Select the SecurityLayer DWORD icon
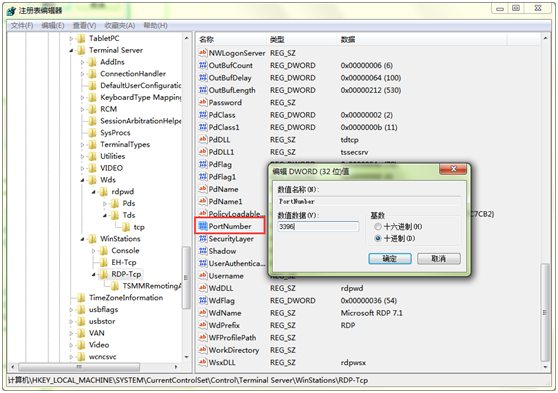This screenshot has height=393, width=558. coord(203,239)
